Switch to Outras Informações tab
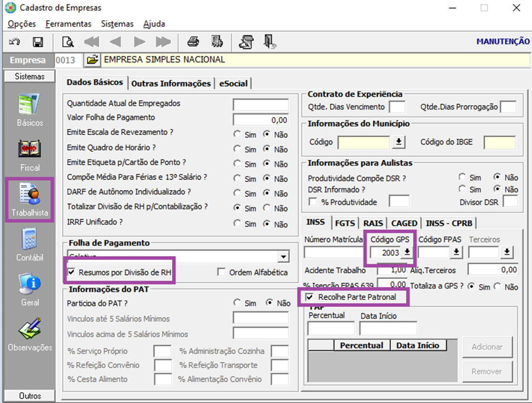 171,83
